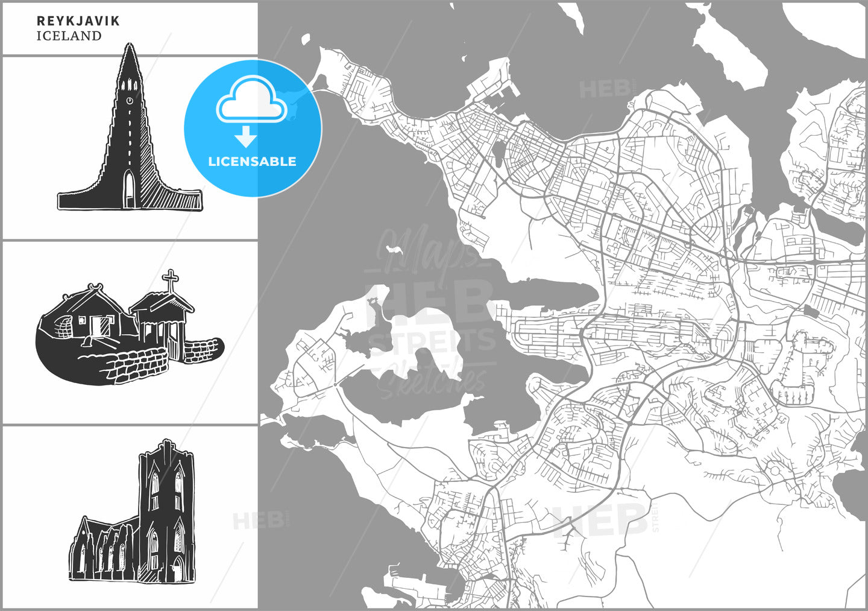Click the HEB watermark near the map's bottom
Viewport: 868px width, 611px height.
click(x=600, y=520)
